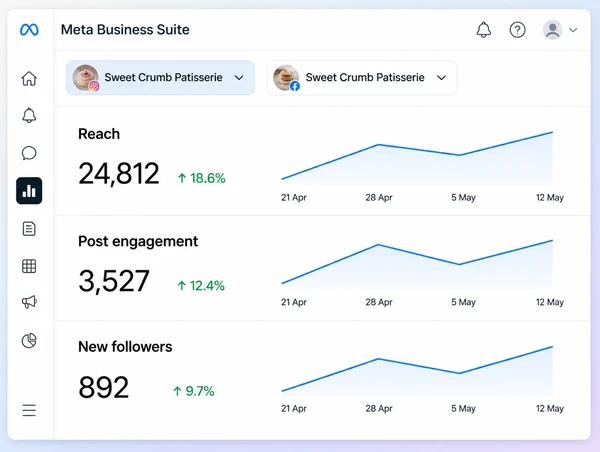
Task: Click 5 May label on Post engagement chart
Action: [463, 302]
